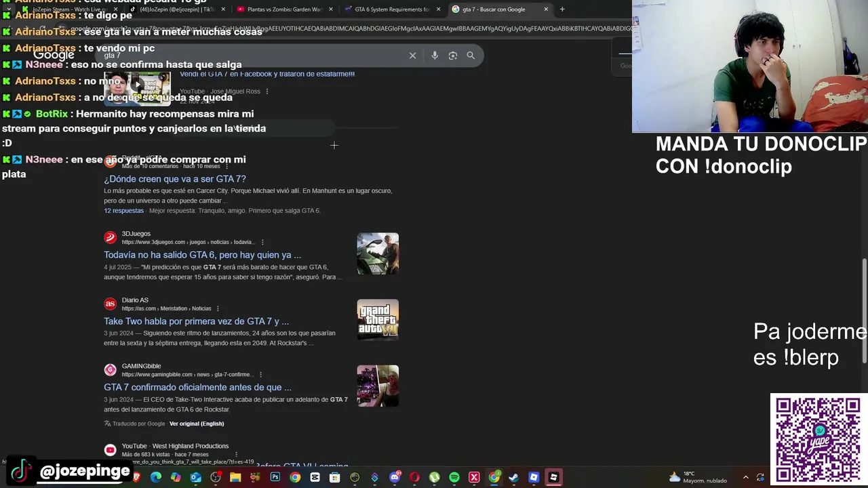Open Opera browser from the taskbar
Image resolution: width=868 pixels, height=488 pixels.
414,477
